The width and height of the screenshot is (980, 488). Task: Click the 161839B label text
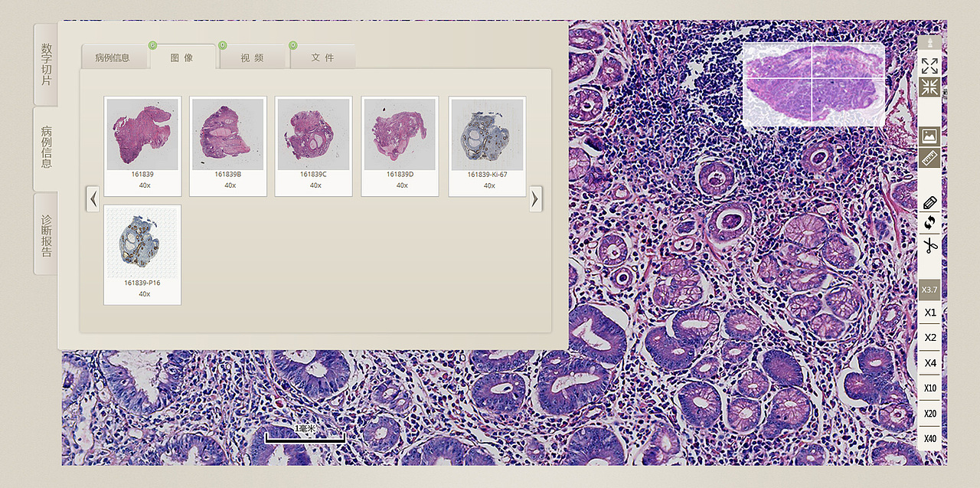(228, 175)
